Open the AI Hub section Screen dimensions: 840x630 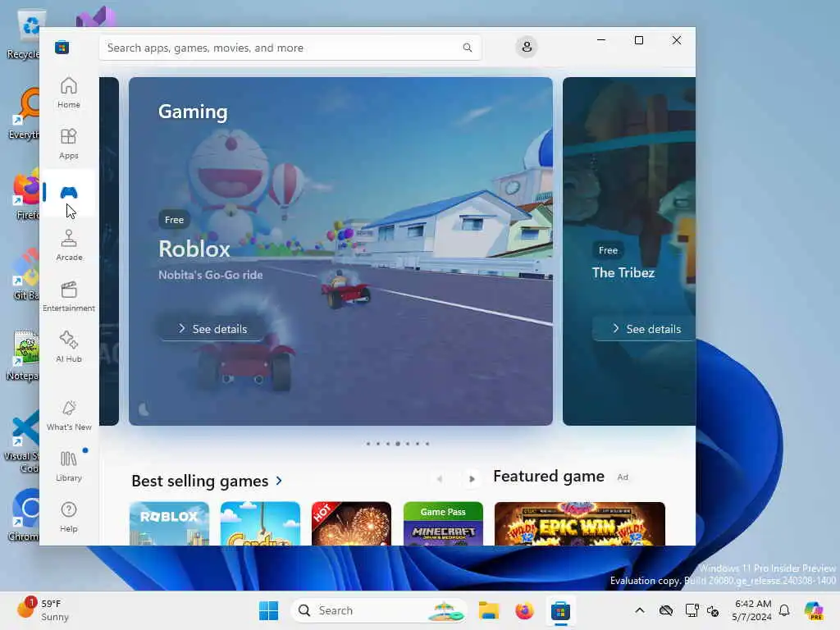(69, 347)
